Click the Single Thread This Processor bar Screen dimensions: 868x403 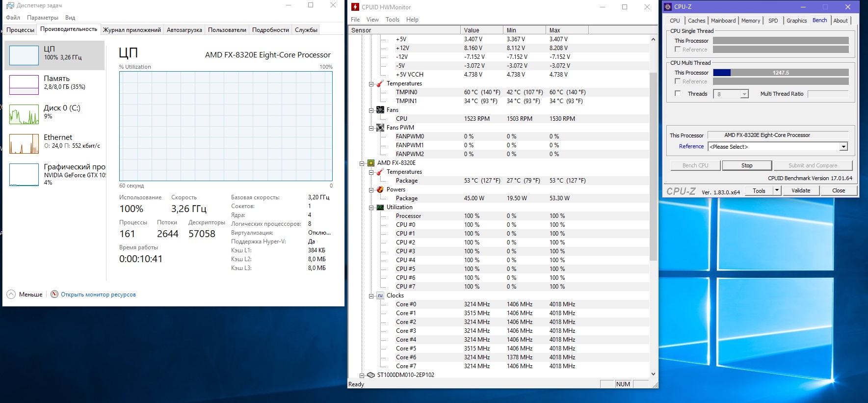tap(781, 41)
